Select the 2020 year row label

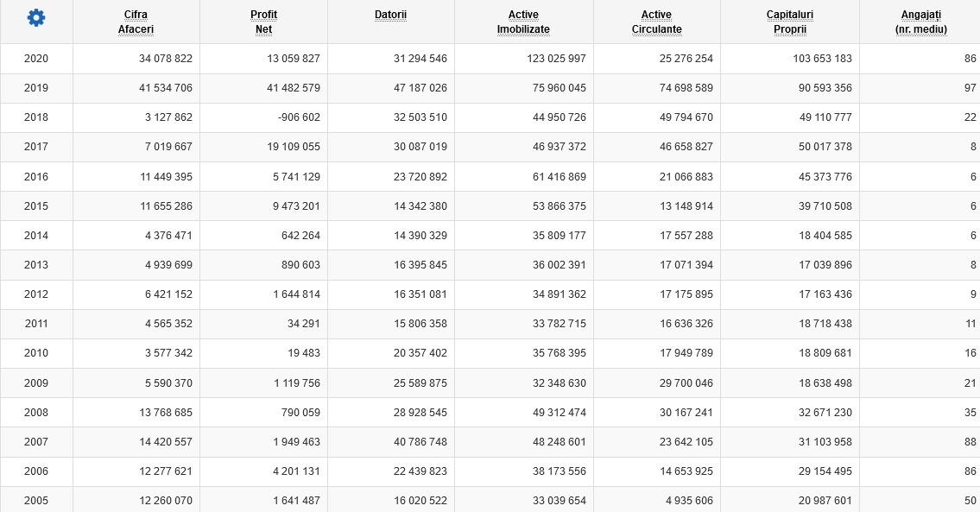point(36,58)
